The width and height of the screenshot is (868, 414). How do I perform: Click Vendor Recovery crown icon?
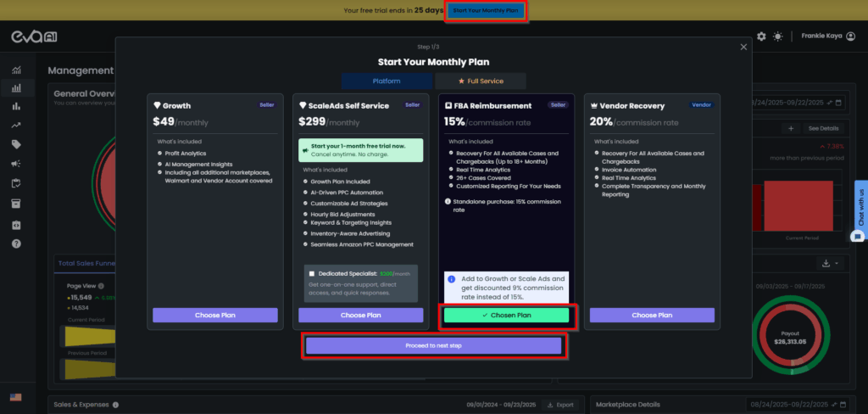[593, 105]
